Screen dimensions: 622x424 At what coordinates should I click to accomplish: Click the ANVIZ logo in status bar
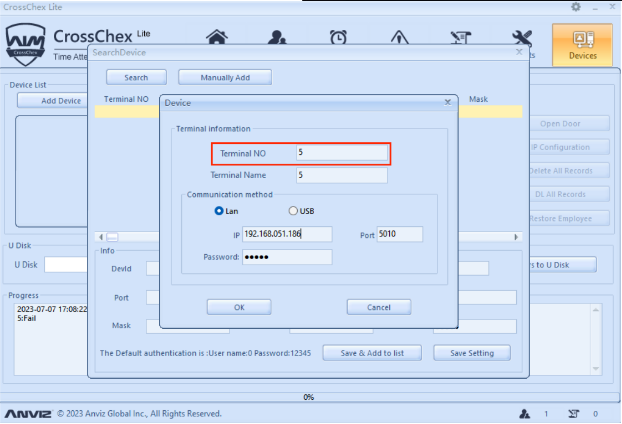pos(28,414)
